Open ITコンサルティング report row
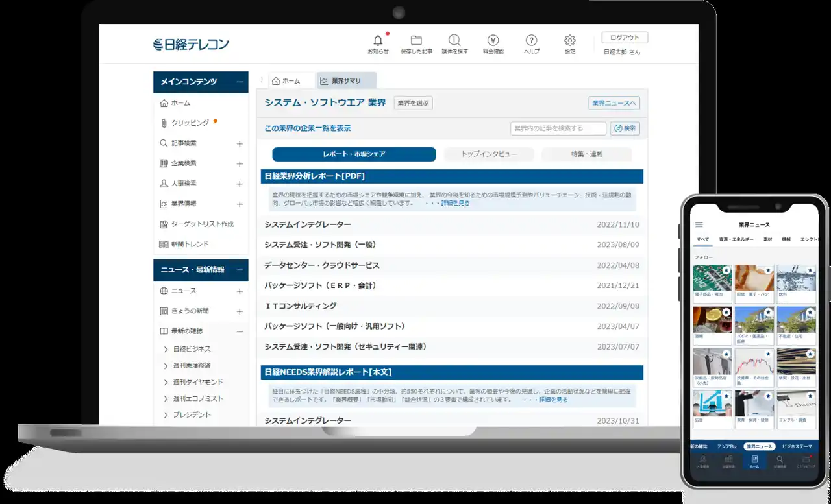Screen dimensions: 831x504 [x=452, y=306]
